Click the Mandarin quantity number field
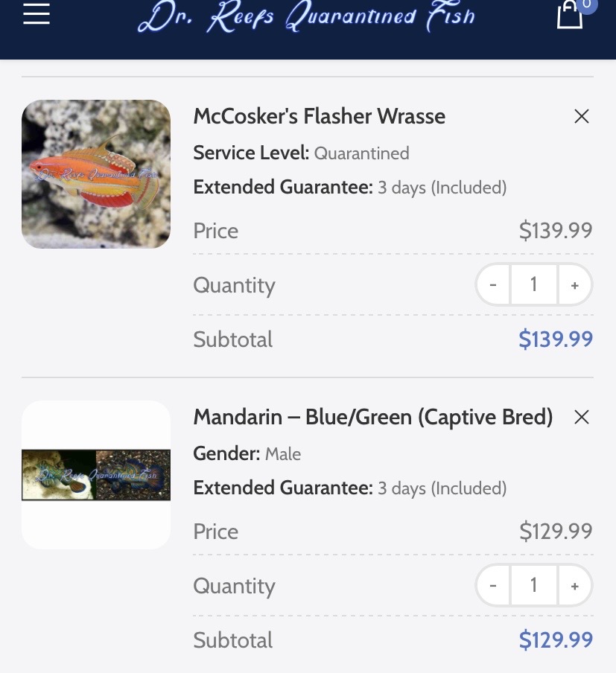 pos(533,585)
